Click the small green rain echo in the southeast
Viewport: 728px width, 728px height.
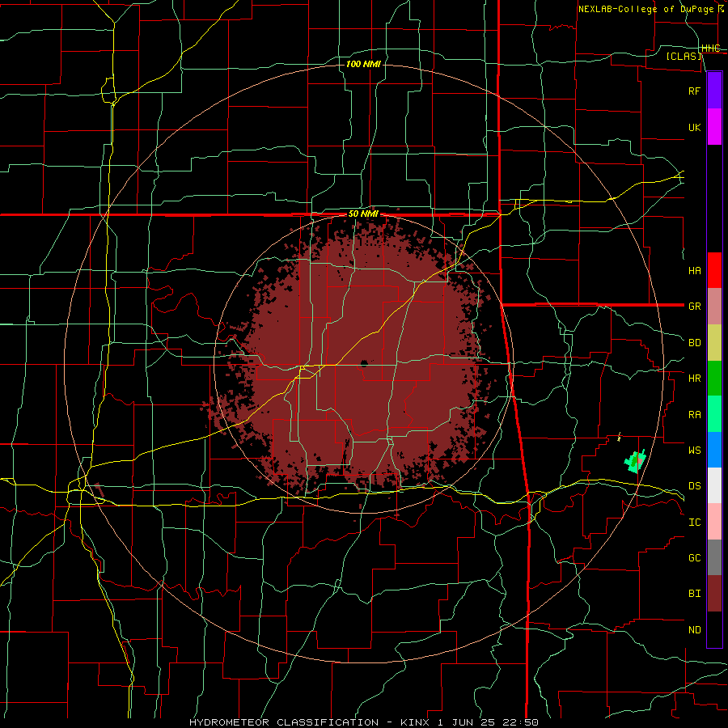[x=635, y=461]
